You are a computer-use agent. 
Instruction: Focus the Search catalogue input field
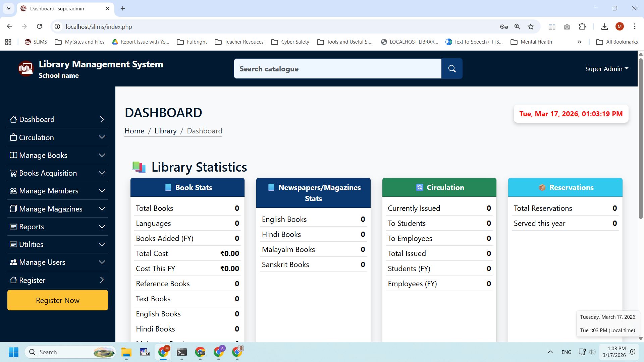click(x=337, y=69)
